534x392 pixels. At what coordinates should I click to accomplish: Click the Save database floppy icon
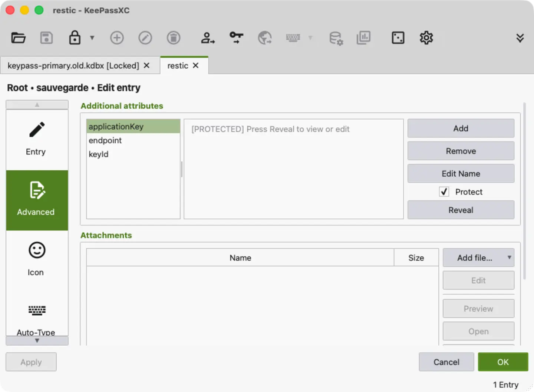(x=46, y=38)
